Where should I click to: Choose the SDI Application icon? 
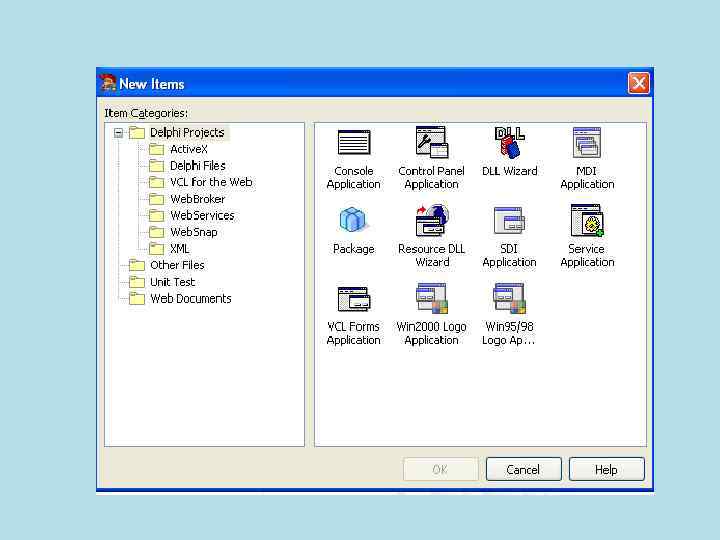click(509, 220)
